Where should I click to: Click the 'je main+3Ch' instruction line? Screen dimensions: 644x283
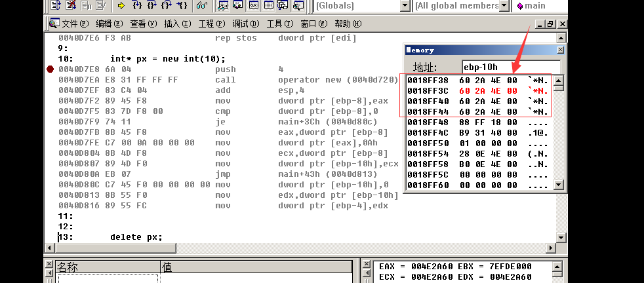218,122
